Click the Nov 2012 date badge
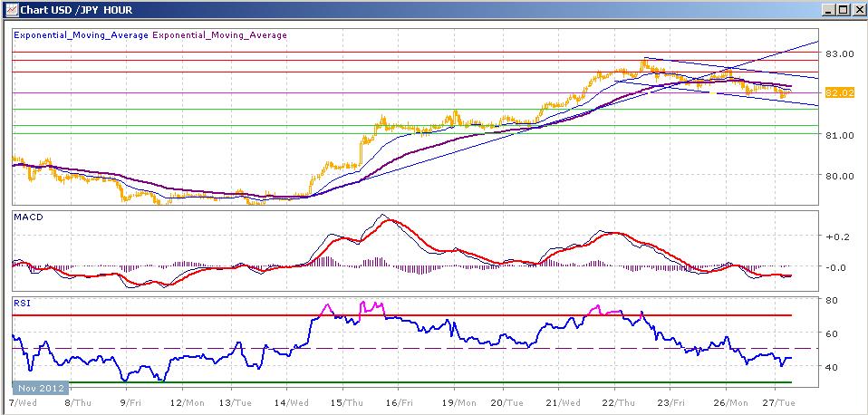The width and height of the screenshot is (868, 415). (x=41, y=388)
